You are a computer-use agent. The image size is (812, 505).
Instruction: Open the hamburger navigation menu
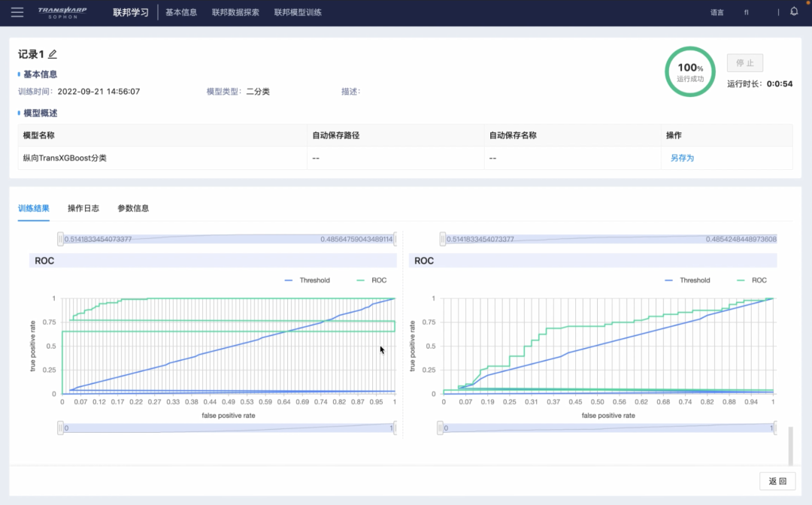click(x=17, y=12)
